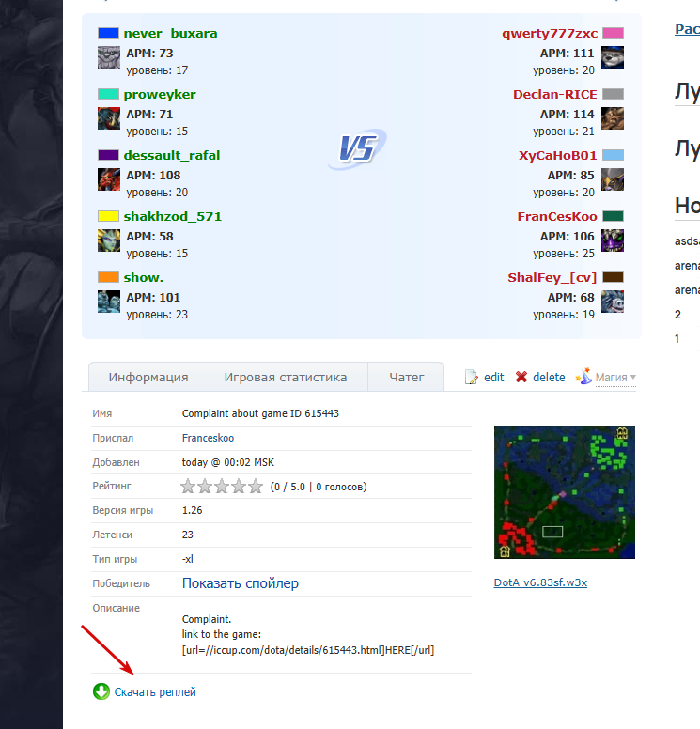The width and height of the screenshot is (700, 729).
Task: Rate the replay five stars
Action: [256, 487]
